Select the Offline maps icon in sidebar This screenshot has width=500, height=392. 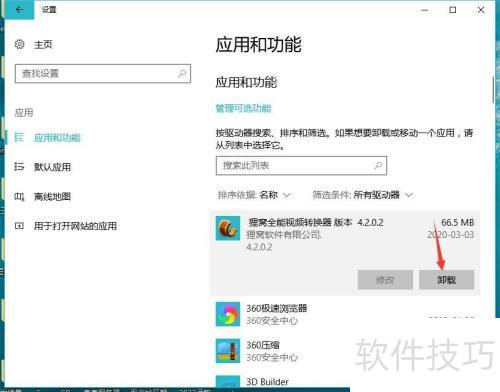19,196
